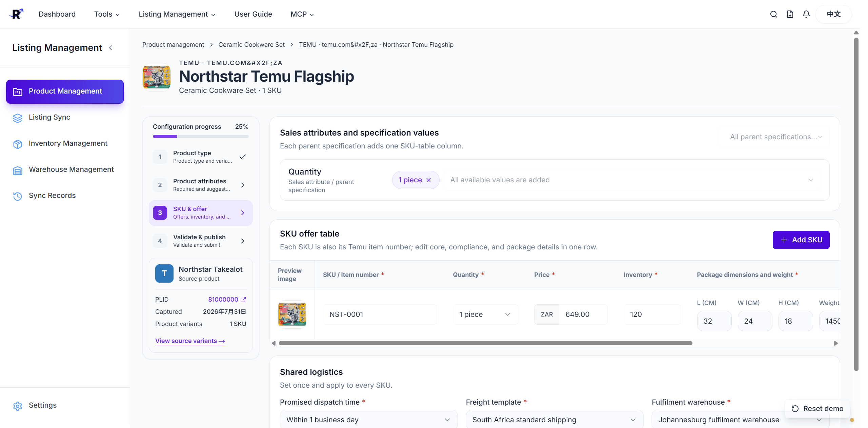Click the product thumbnail beside Northstar Temu Flagship
The image size is (868, 428).
pyautogui.click(x=157, y=77)
